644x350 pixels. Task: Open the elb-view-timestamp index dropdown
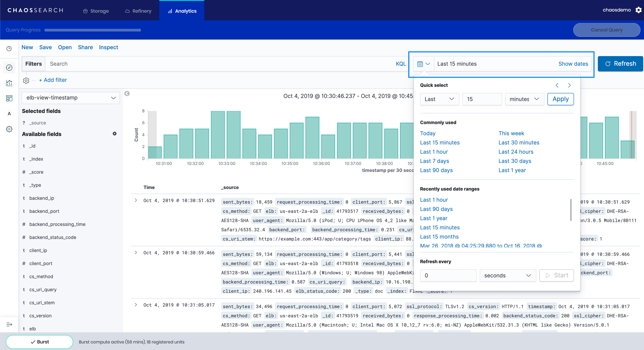click(x=71, y=98)
